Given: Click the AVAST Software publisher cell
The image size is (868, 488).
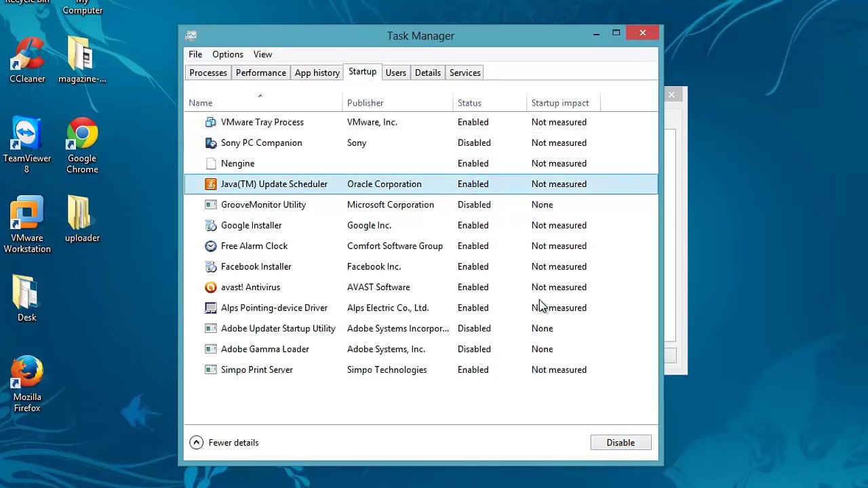Looking at the screenshot, I should [x=378, y=287].
